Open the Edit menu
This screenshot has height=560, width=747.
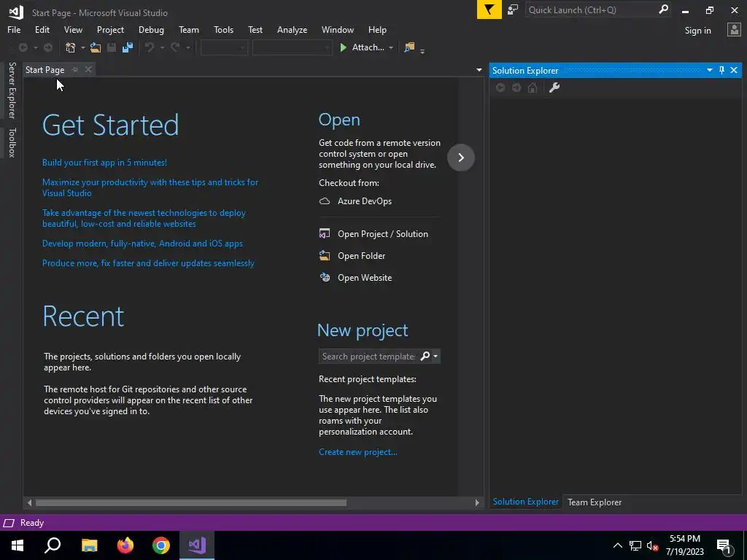click(42, 29)
